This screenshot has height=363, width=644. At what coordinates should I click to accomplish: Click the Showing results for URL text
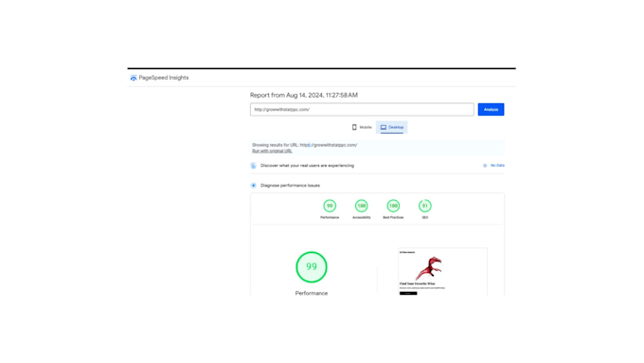pyautogui.click(x=305, y=145)
